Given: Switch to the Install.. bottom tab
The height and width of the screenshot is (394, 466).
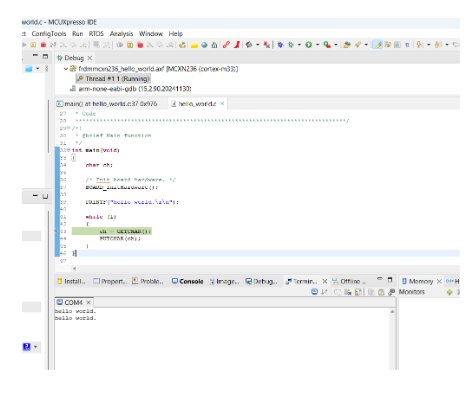Looking at the screenshot, I should pos(71,281).
